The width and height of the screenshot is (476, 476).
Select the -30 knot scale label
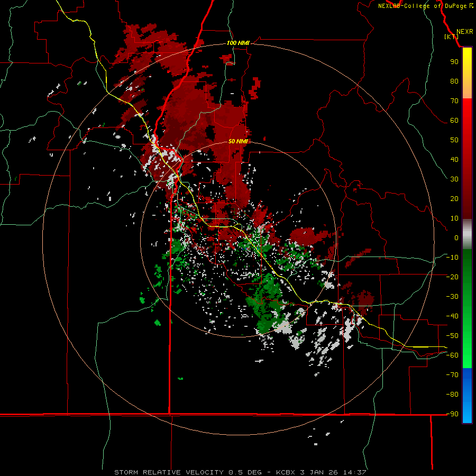(x=452, y=297)
